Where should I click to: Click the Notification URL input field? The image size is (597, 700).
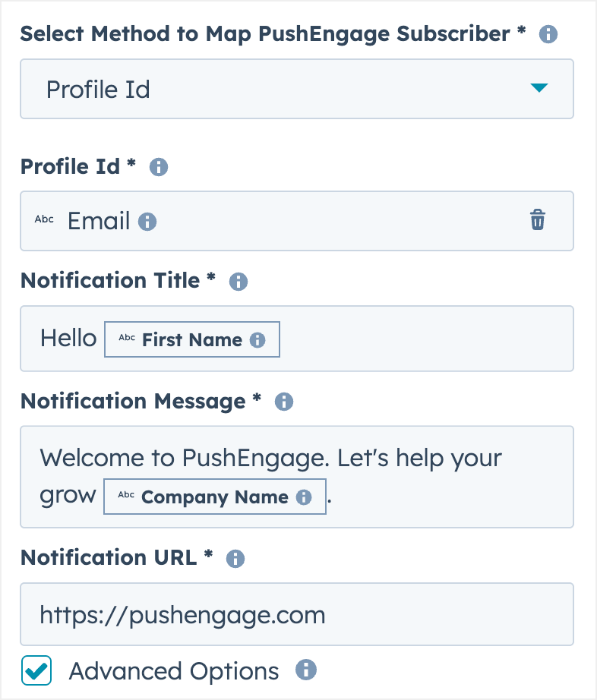(296, 614)
